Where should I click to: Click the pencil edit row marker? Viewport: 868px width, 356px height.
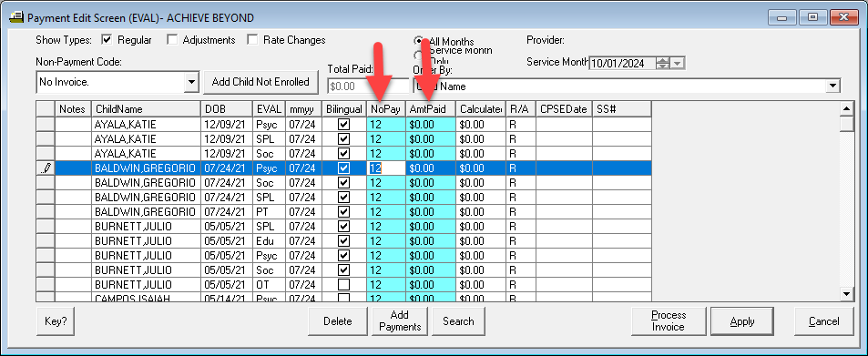(46, 168)
